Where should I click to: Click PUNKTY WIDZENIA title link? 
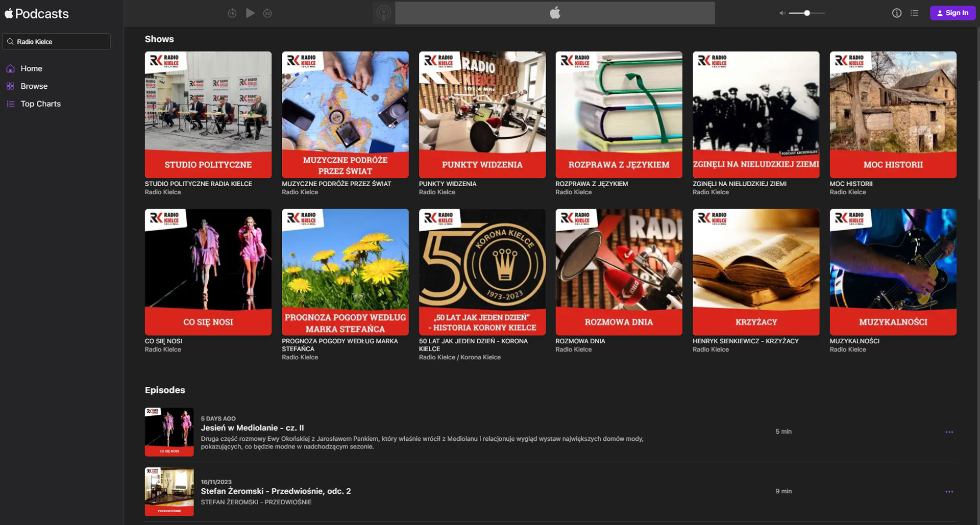[x=448, y=184]
